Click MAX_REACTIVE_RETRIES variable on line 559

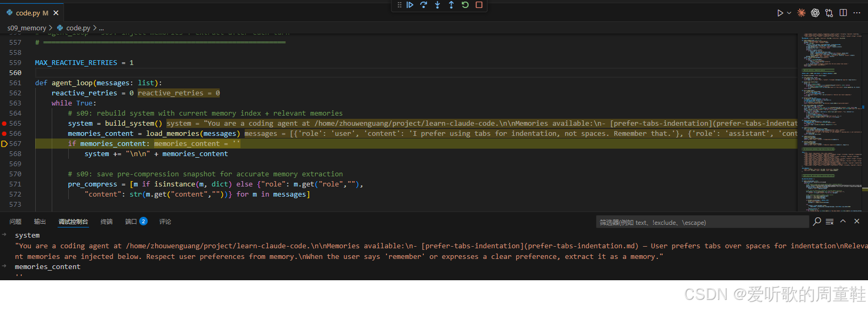click(x=76, y=63)
